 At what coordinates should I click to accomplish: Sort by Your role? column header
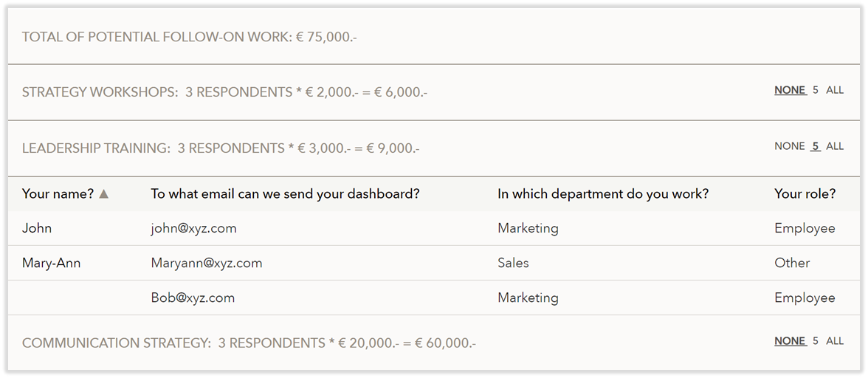tap(805, 194)
